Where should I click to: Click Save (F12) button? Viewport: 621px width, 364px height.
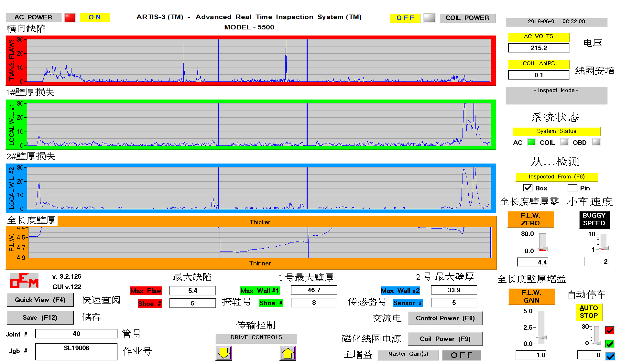pos(40,317)
